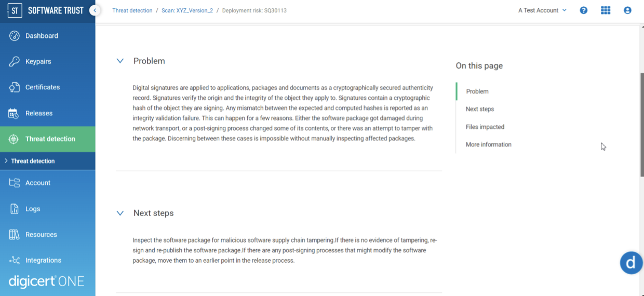Expand the Threat detection submenu item
Viewport: 644px width, 296px height.
33,161
